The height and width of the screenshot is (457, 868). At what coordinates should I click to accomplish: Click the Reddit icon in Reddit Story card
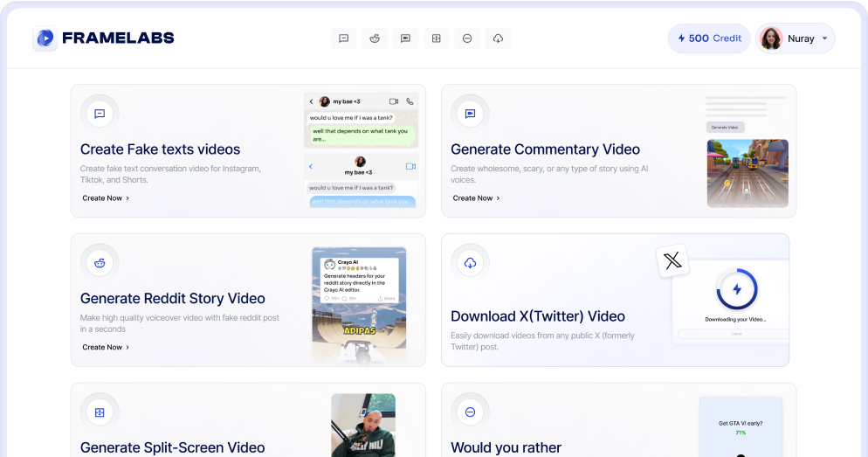coord(100,262)
